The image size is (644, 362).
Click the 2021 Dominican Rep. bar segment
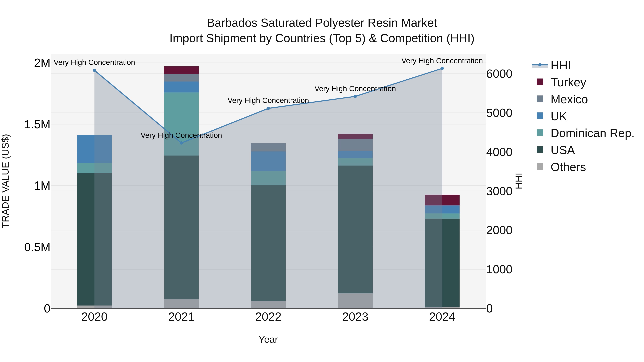coord(181,124)
